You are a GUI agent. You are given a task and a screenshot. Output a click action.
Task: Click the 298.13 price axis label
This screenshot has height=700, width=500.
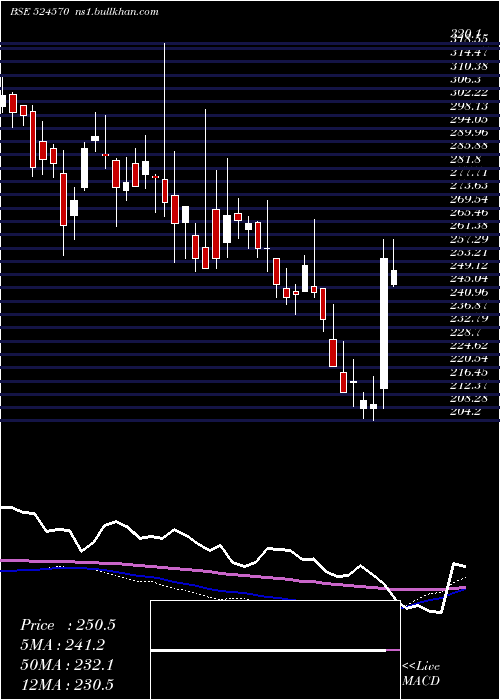pos(468,106)
